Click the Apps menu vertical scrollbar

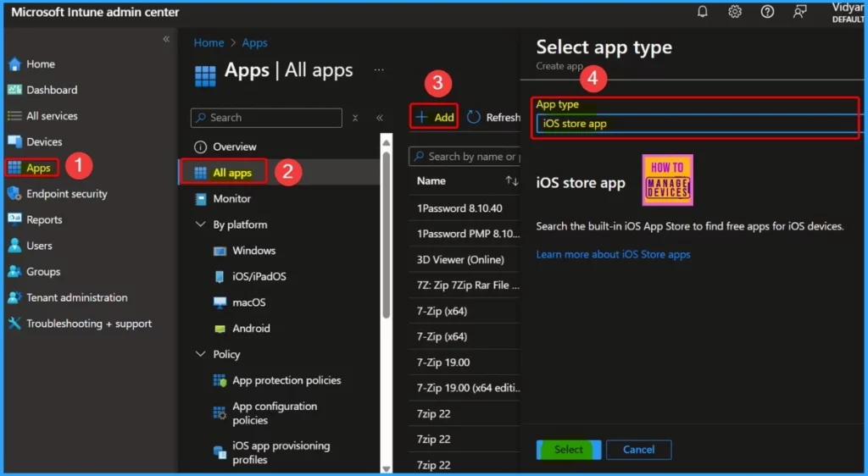point(387,235)
